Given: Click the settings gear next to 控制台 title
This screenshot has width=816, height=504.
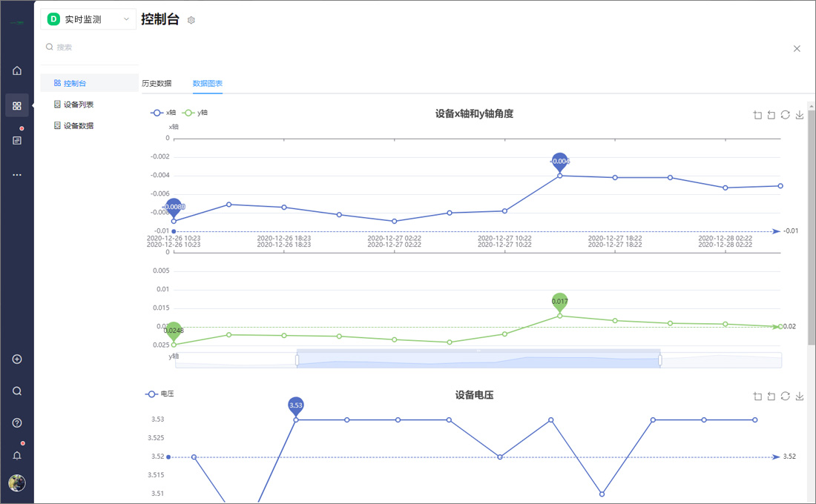Looking at the screenshot, I should pos(191,21).
